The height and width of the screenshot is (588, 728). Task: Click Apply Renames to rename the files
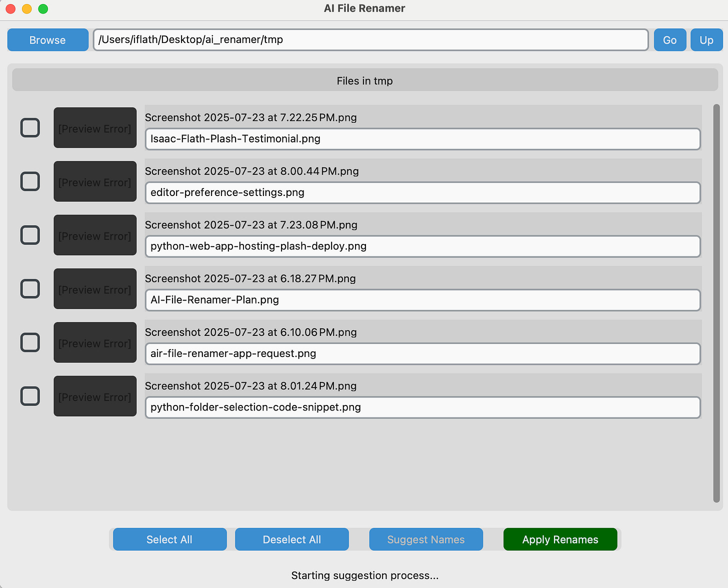pyautogui.click(x=560, y=539)
